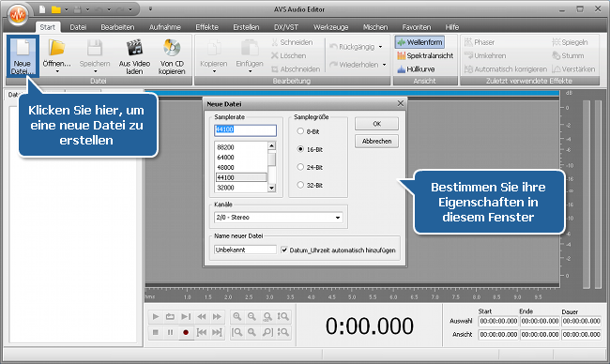
Task: Click samplerate list scroll up arrow
Action: (x=272, y=145)
